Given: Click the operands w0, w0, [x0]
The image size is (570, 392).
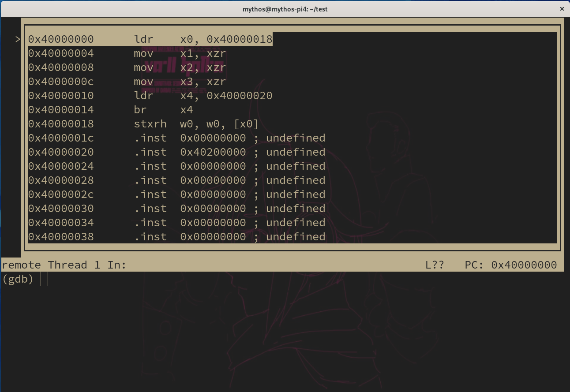Looking at the screenshot, I should tap(220, 124).
